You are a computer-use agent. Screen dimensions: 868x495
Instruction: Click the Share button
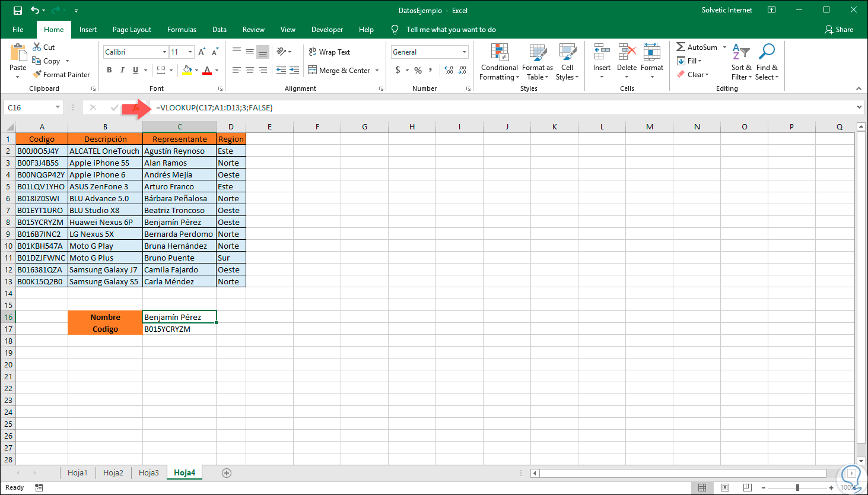click(x=839, y=30)
